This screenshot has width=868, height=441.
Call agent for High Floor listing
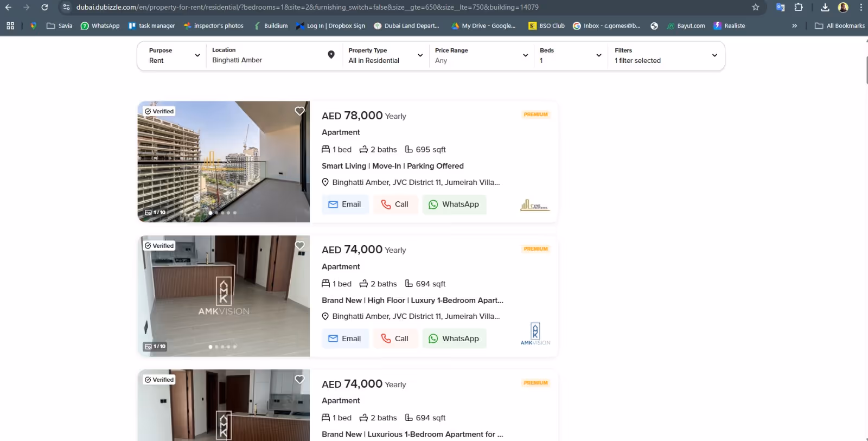395,338
